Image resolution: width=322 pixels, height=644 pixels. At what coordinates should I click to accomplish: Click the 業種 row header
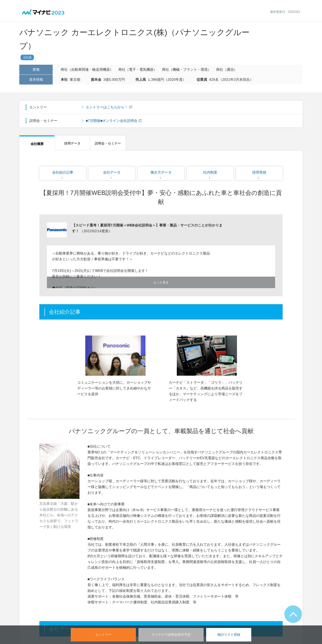point(36,69)
